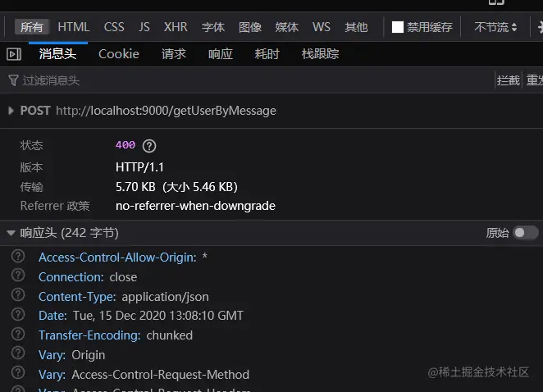Click the no-referrer-when-downgrade value
Screen dimensions: 543x392
[196, 206]
